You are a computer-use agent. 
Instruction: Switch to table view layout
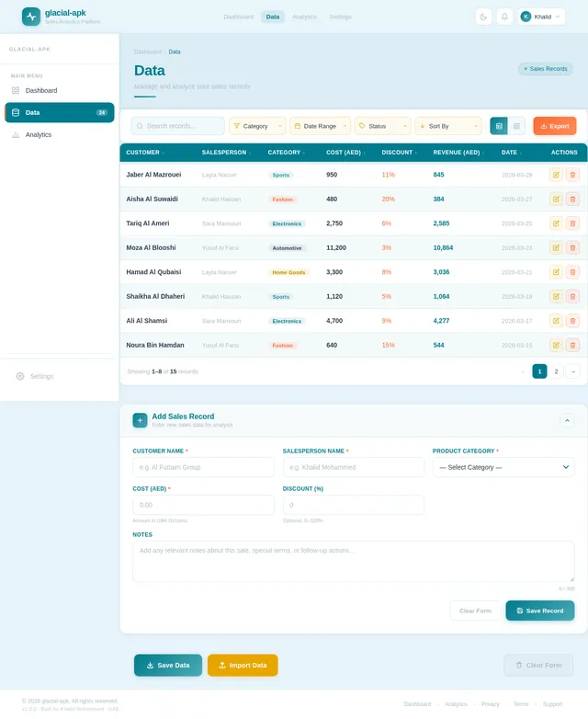pos(499,126)
